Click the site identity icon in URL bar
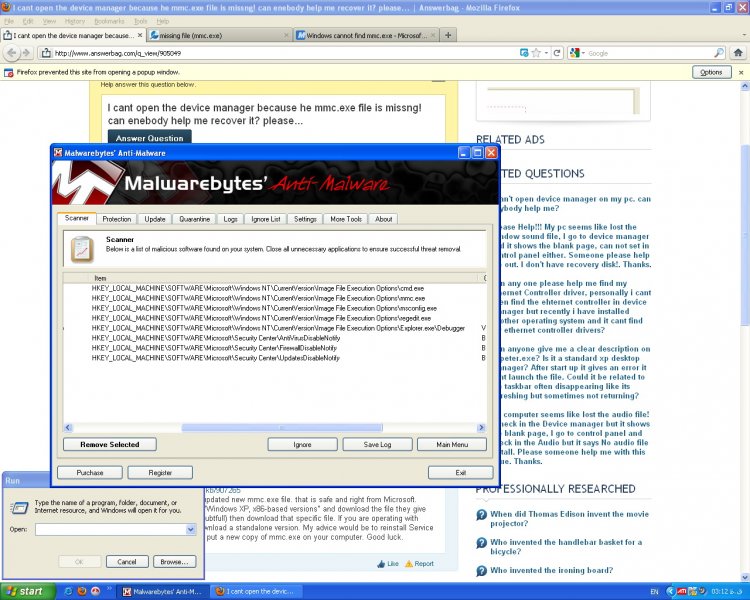The height and width of the screenshot is (600, 750). click(x=46, y=53)
